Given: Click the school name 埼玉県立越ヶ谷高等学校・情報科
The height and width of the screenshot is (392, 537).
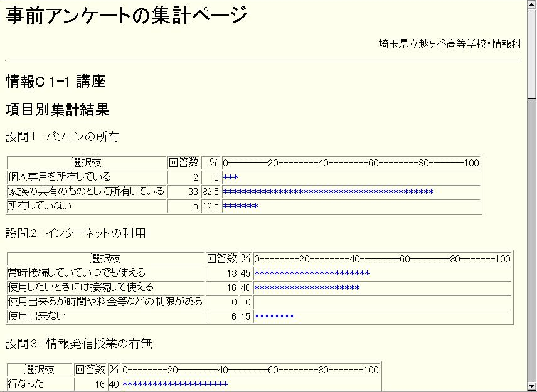Looking at the screenshot, I should pos(450,44).
